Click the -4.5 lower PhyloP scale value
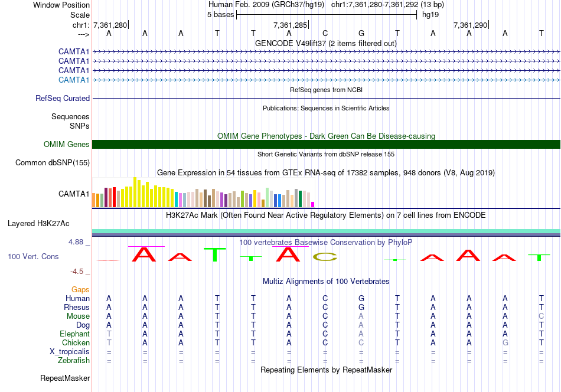This screenshot has height=392, width=561. (77, 272)
